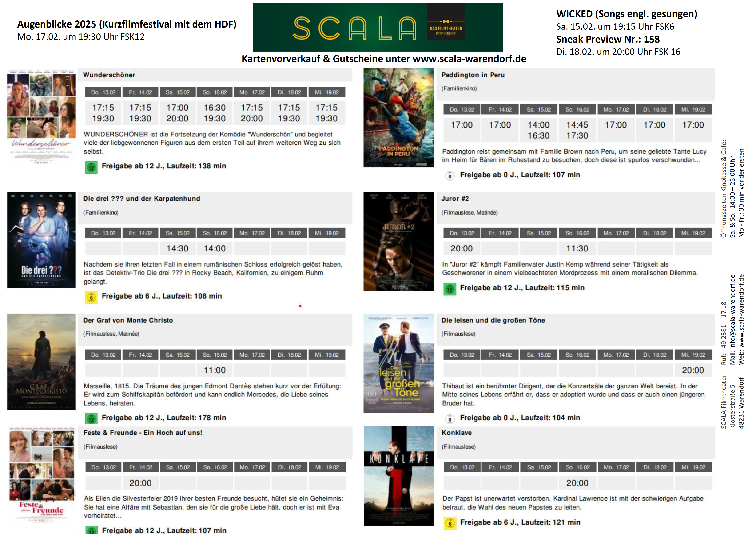
Task: Click the www.scala-warendorf.de Kartenvorverkauf line
Action: (384, 59)
